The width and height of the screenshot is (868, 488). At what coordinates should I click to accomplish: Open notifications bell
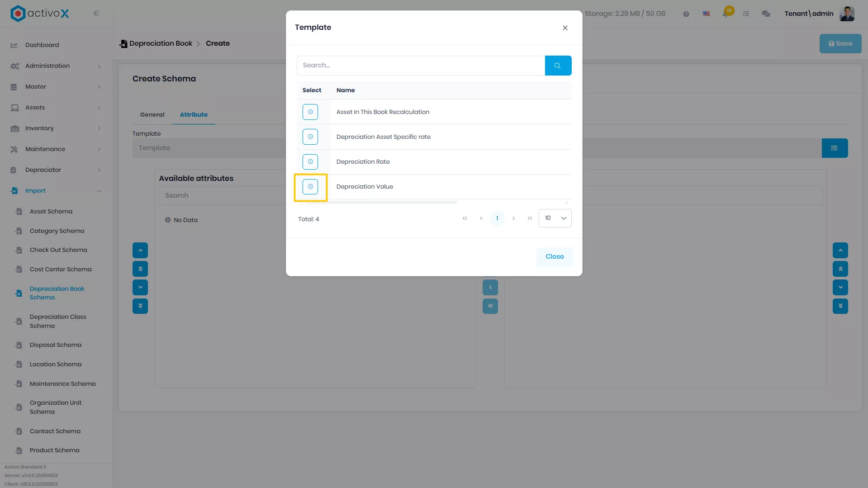pos(727,13)
